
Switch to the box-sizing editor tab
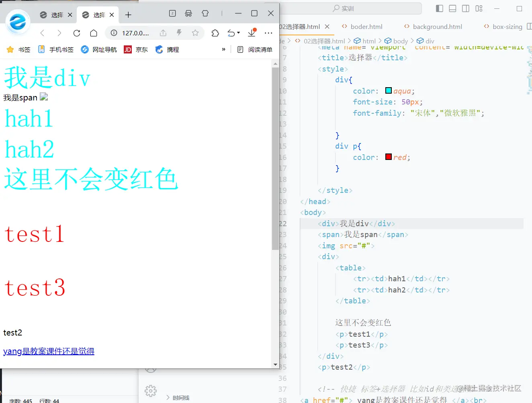503,27
